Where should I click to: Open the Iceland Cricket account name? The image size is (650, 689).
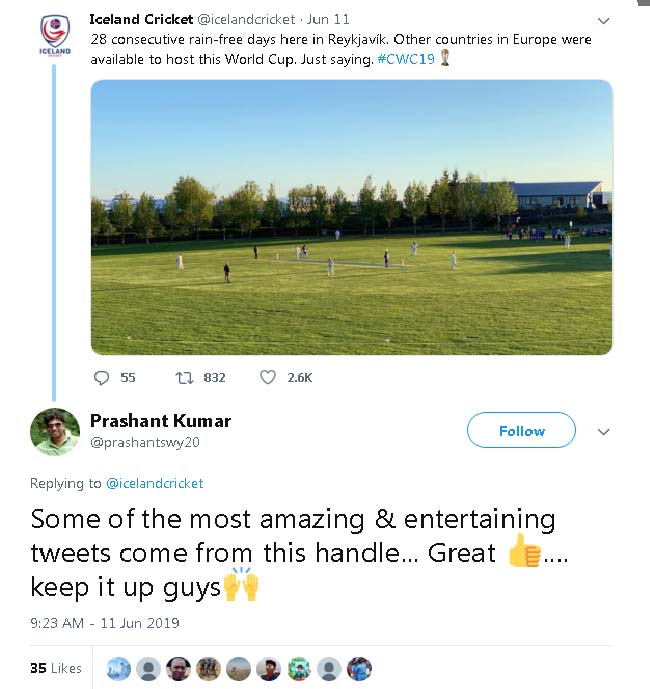point(141,19)
